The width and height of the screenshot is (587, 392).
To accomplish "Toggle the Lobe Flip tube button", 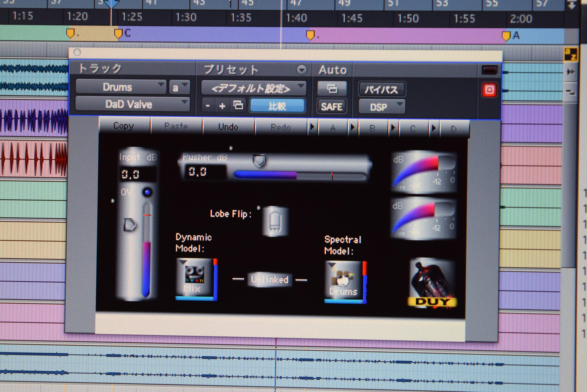I will (275, 221).
